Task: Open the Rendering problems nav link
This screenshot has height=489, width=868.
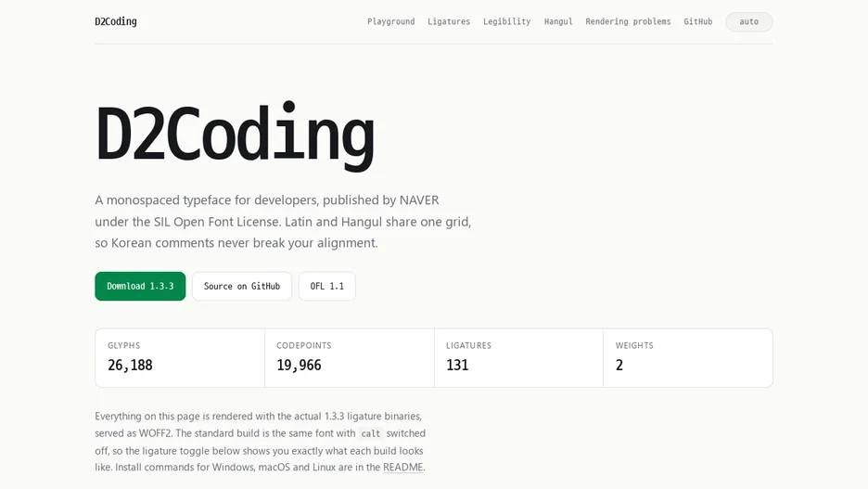Action: tap(628, 21)
